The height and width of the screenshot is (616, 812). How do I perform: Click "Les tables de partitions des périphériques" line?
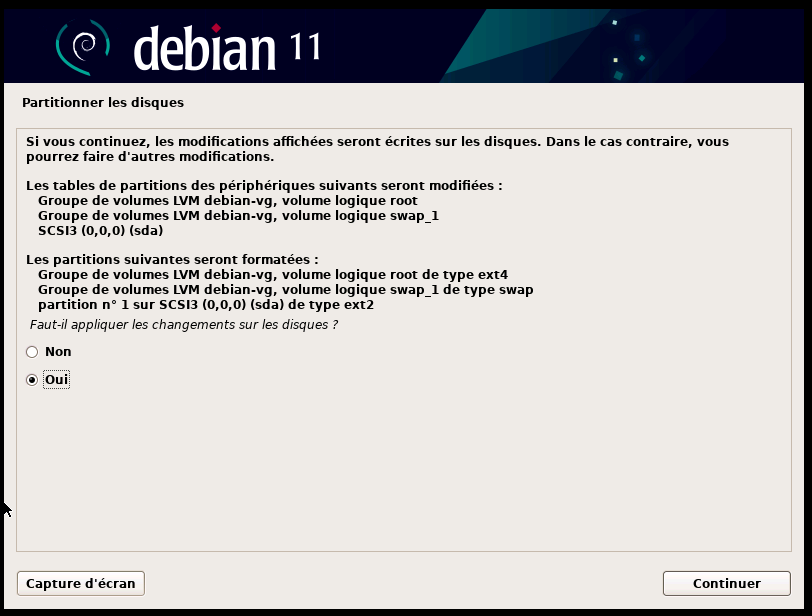pos(264,185)
